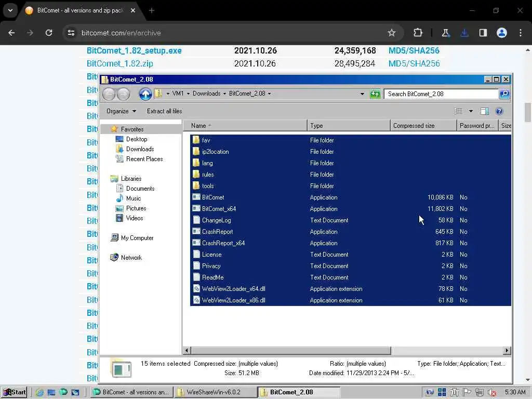This screenshot has width=532, height=399.
Task: Toggle the preview pane icon
Action: click(485, 111)
